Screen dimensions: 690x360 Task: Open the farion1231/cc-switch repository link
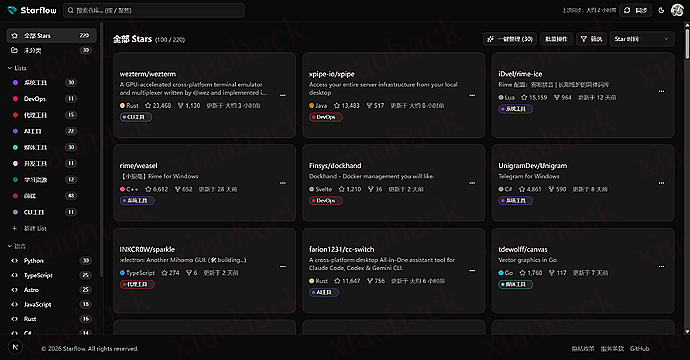(x=341, y=249)
